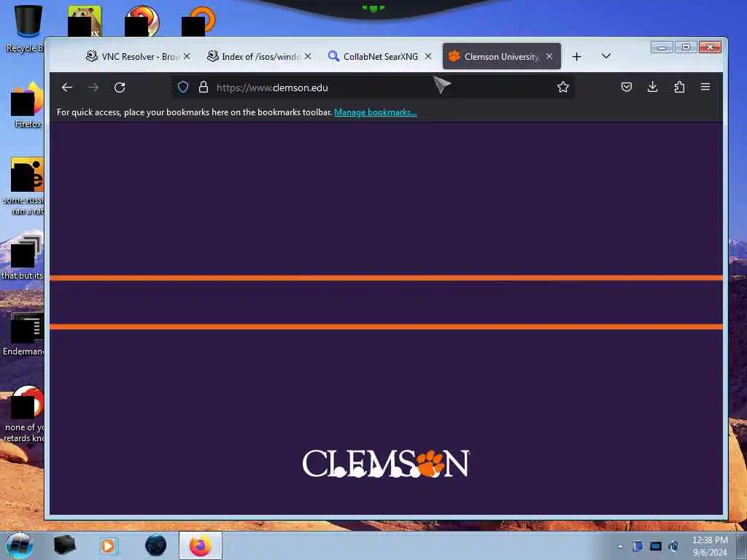Image resolution: width=747 pixels, height=560 pixels.
Task: Open Firefox application hamburger menu
Action: coord(705,87)
